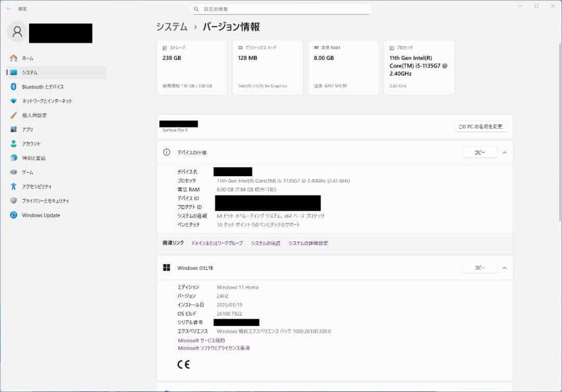Click the Windows Update sync icon
This screenshot has height=392, width=562.
pyautogui.click(x=14, y=215)
